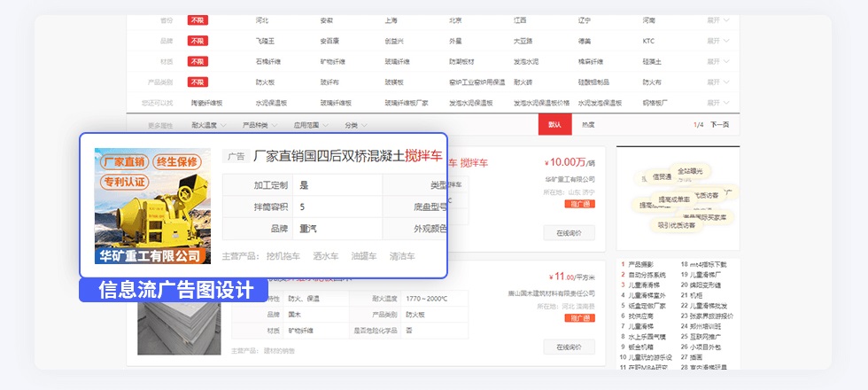The height and width of the screenshot is (390, 868).
Task: Pick product category 耐火砖
Action: [523, 82]
